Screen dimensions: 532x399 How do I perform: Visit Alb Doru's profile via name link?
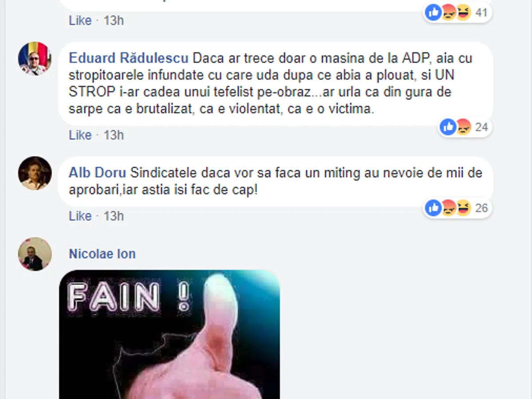98,173
